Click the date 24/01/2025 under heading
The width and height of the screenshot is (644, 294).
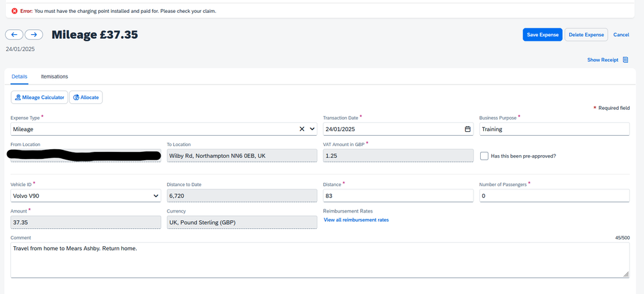click(20, 49)
